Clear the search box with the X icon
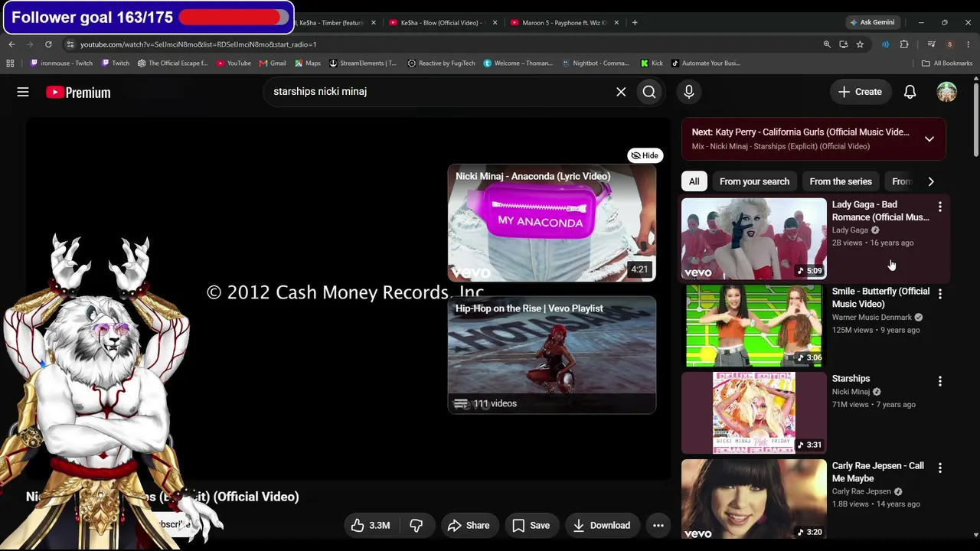The height and width of the screenshot is (551, 980). click(x=621, y=92)
